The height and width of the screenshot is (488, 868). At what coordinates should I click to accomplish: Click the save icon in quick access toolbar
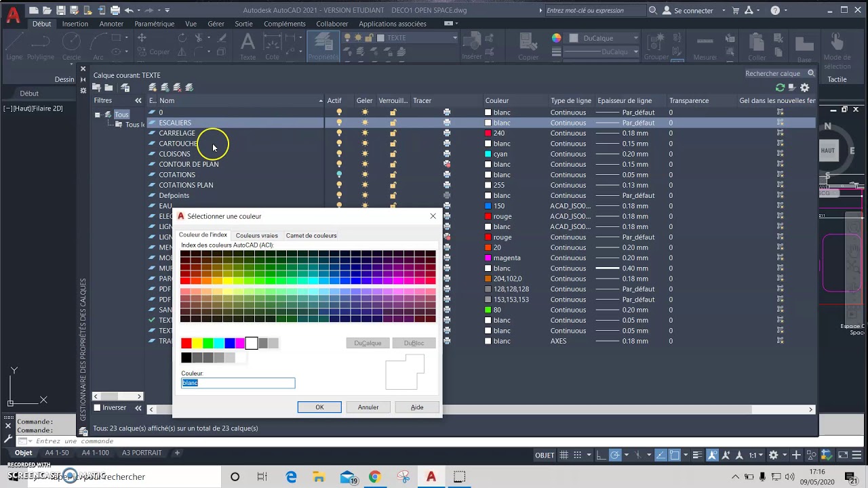[x=61, y=10]
